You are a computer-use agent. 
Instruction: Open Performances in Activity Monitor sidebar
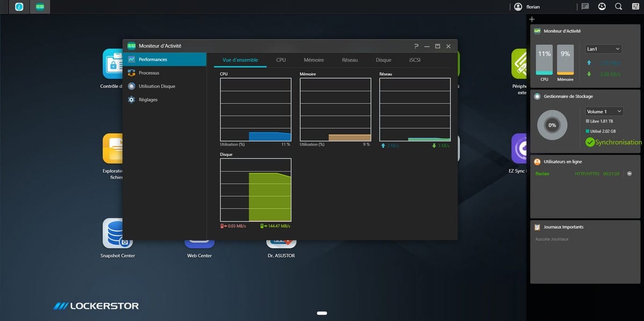[164, 59]
